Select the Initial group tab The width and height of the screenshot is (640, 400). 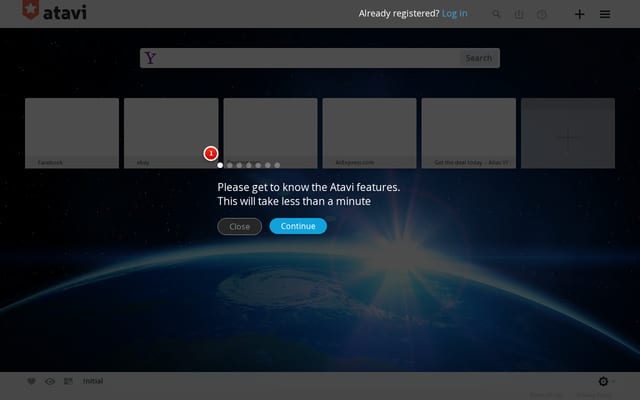[93, 381]
